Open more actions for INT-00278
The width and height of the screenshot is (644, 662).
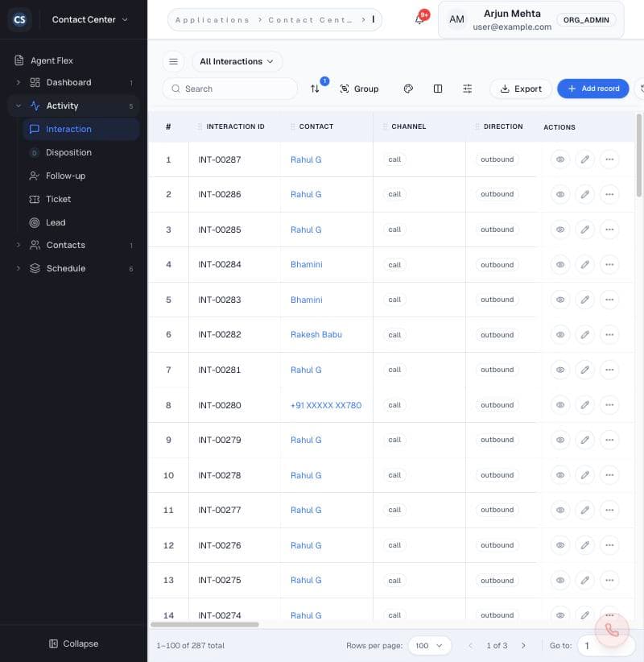click(x=609, y=475)
